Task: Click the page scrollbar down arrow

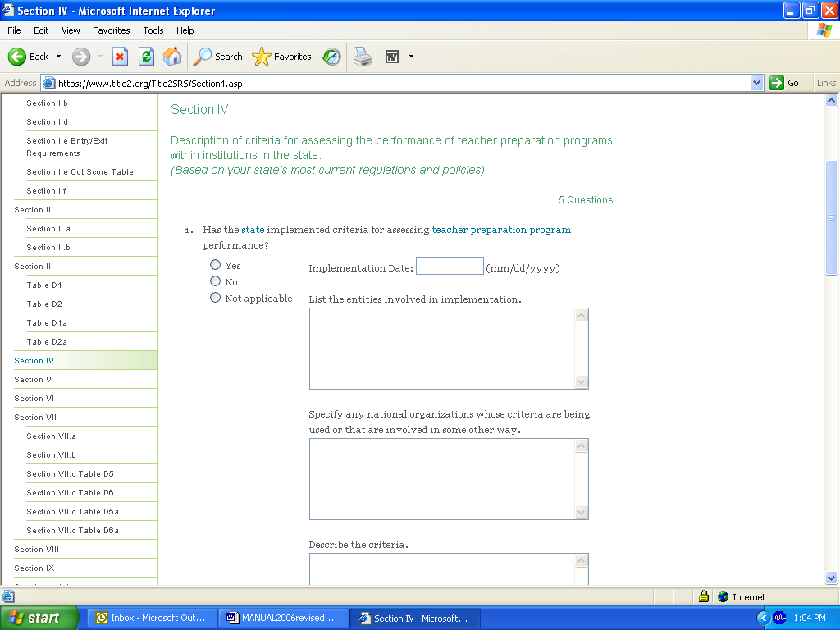Action: 832,577
